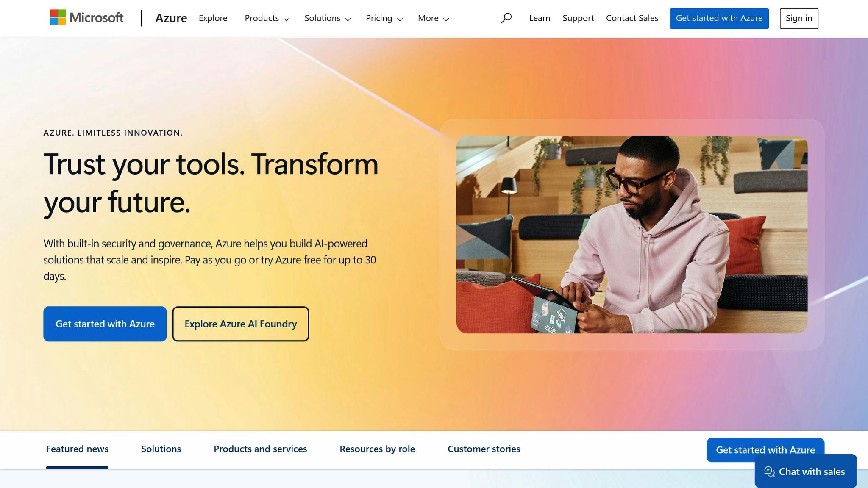
Task: Go to the Learn link
Action: coord(540,18)
